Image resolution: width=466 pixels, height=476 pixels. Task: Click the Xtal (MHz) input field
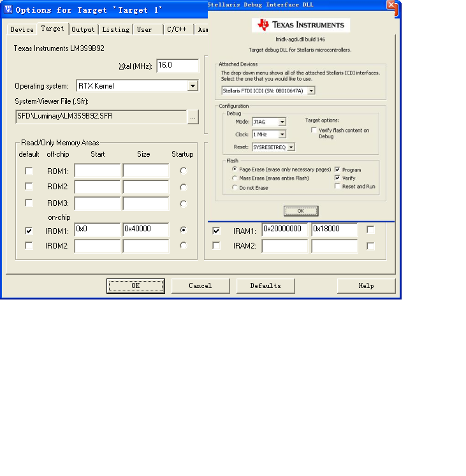178,66
